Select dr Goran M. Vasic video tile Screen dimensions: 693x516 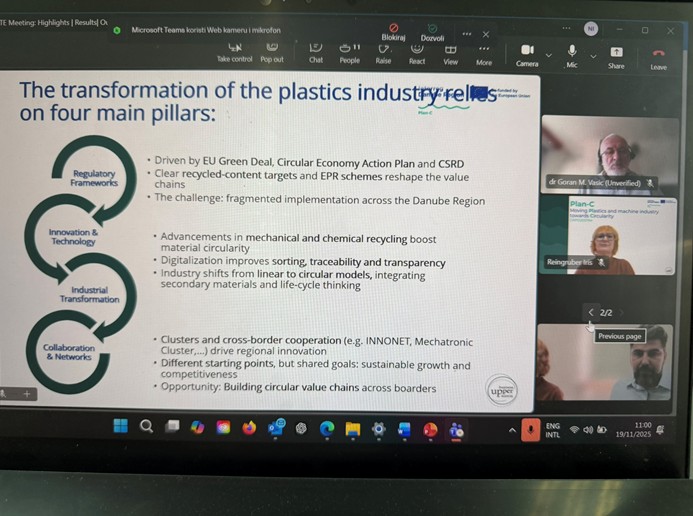tap(609, 156)
